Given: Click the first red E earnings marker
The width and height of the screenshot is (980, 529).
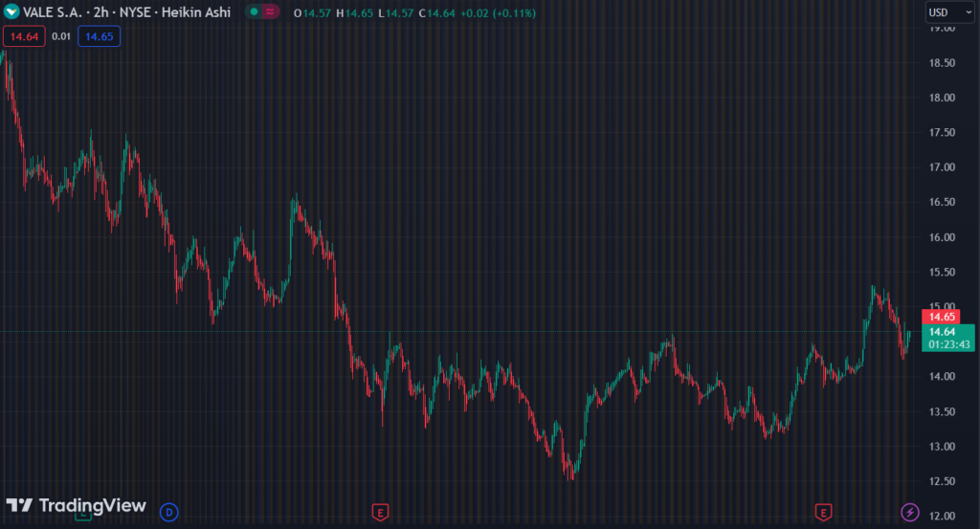Looking at the screenshot, I should point(380,512).
